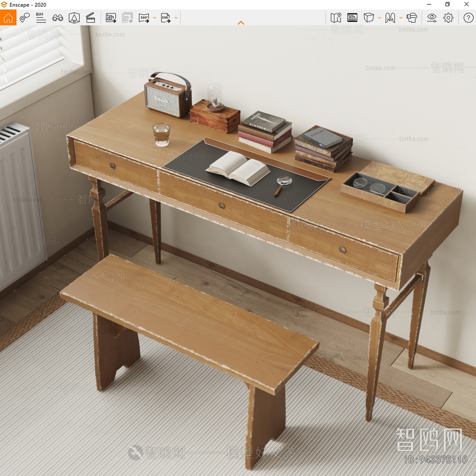Screen dimensions: 476x476
Task: Restore the Enscape window
Action: [447, 4]
